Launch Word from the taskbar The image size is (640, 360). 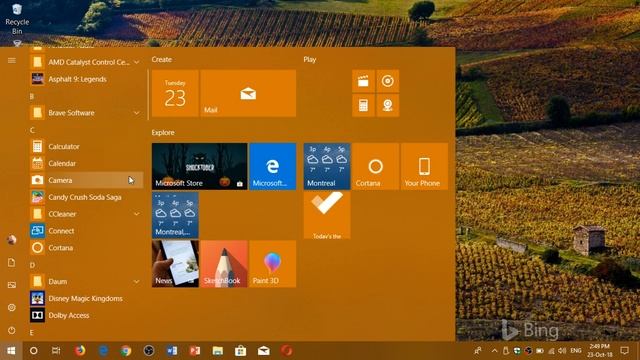pos(172,351)
